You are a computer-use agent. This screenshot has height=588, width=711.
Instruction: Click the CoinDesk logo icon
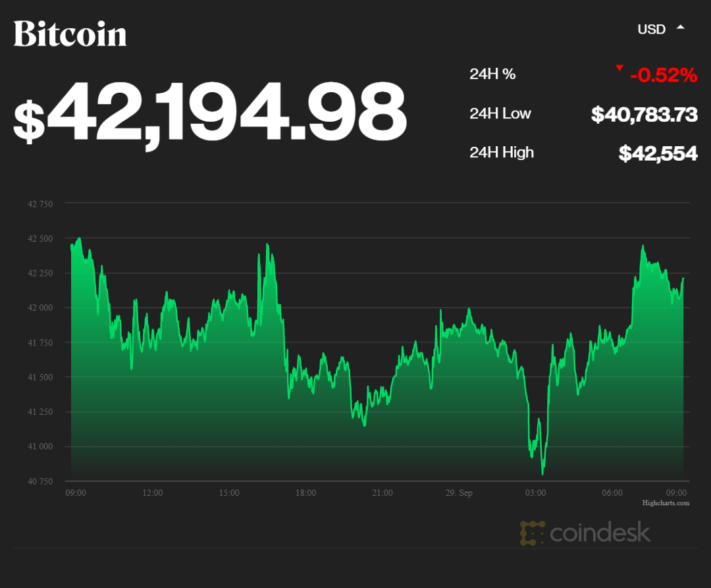[x=532, y=533]
